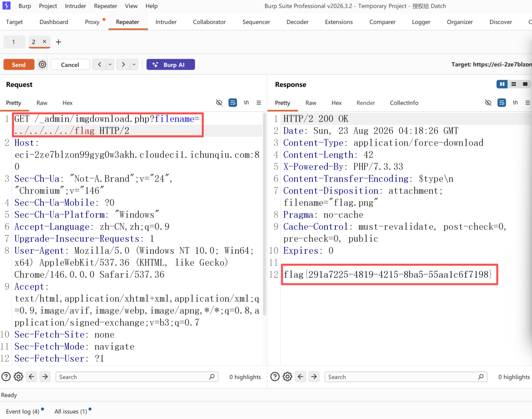This screenshot has width=532, height=419.
Task: Open the Help menu
Action: pos(152,6)
